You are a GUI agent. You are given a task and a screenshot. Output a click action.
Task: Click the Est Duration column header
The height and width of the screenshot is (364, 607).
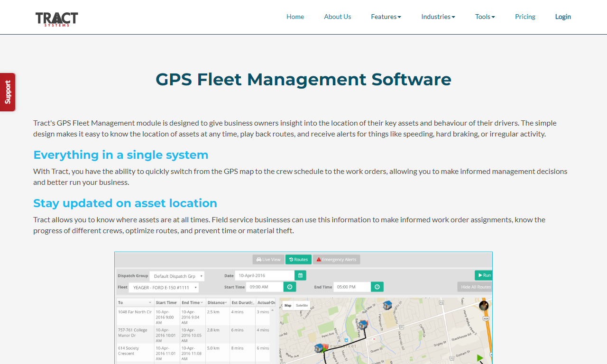click(242, 302)
